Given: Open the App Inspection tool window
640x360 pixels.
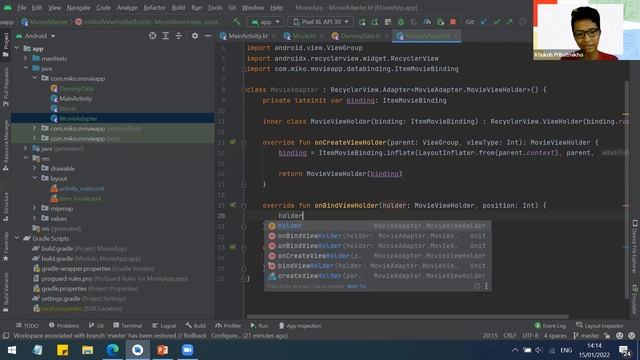Looking at the screenshot, I should click(300, 326).
